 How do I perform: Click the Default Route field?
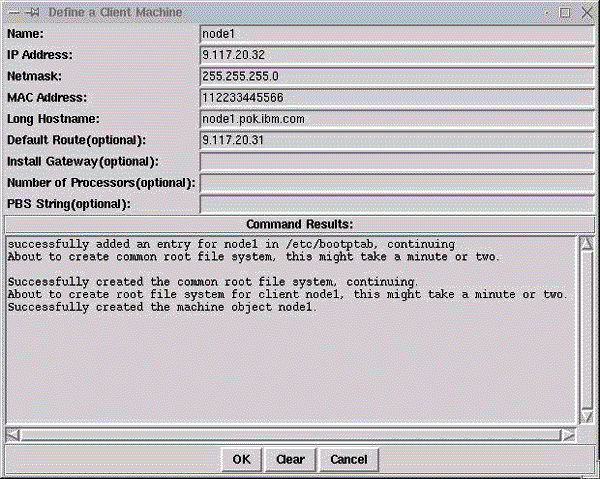[397, 140]
